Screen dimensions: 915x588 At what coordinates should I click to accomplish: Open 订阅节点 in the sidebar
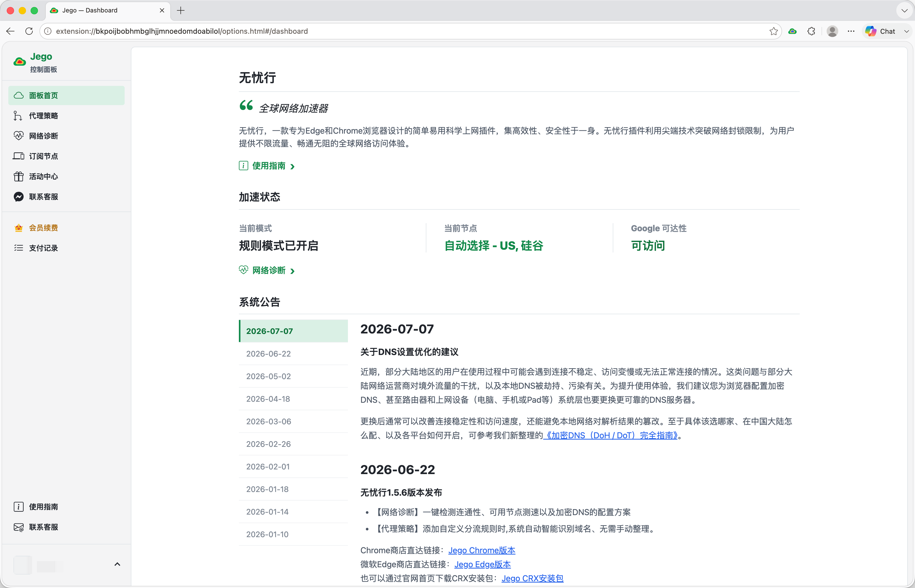point(66,156)
